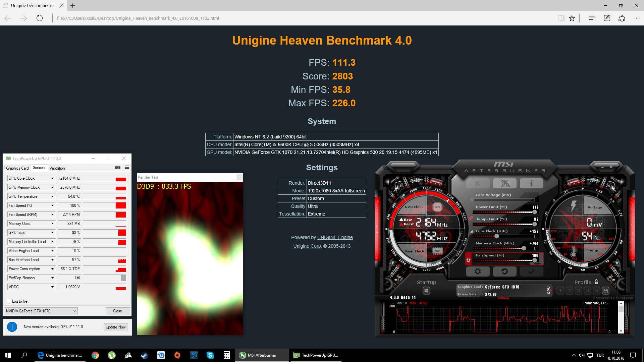Select the Sensors tab in GPU-Z
The height and width of the screenshot is (362, 644).
point(39,168)
